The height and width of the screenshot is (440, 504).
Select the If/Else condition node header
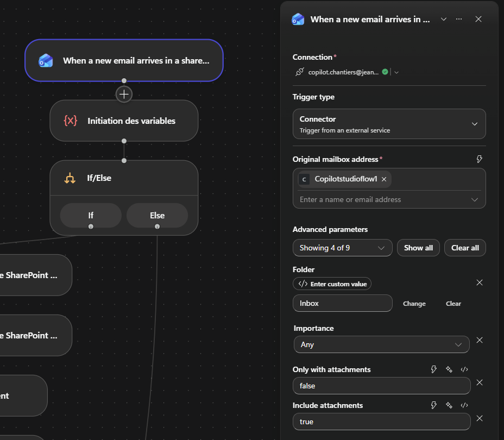124,178
